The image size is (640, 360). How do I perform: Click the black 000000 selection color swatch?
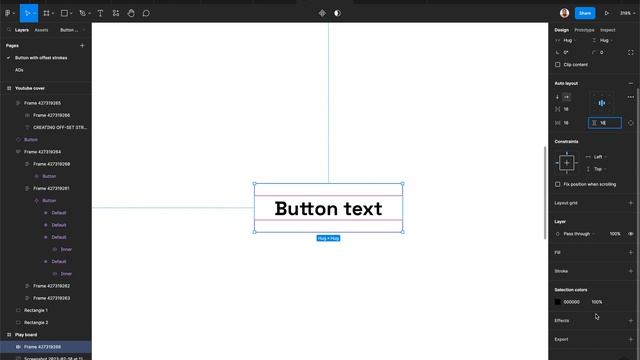click(558, 302)
